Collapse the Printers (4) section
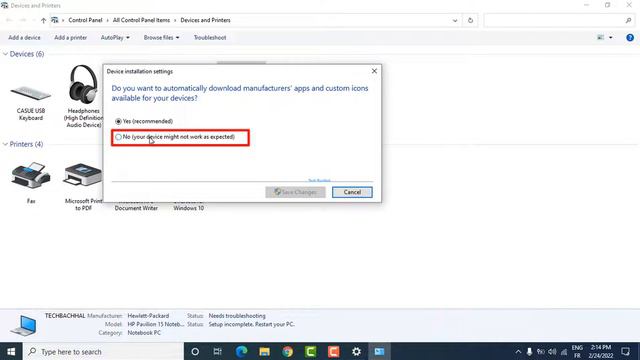Screen dimensions: 640x360 coord(5,144)
